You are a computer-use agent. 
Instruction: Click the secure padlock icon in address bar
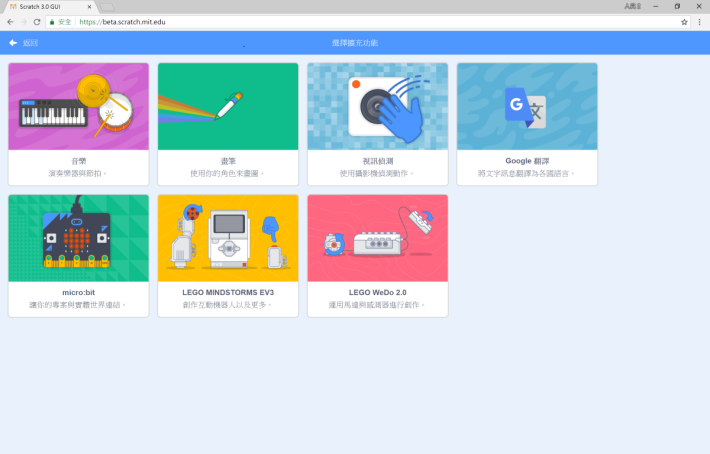52,22
